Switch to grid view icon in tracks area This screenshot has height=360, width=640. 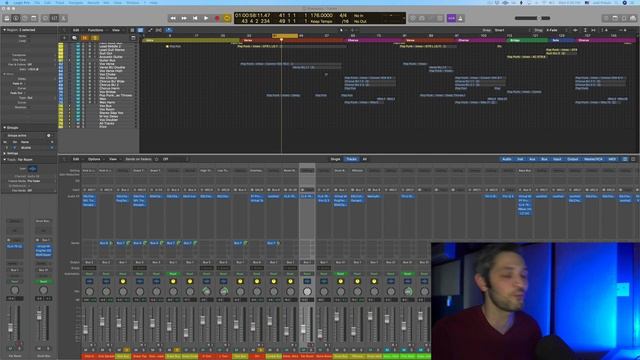(x=132, y=30)
